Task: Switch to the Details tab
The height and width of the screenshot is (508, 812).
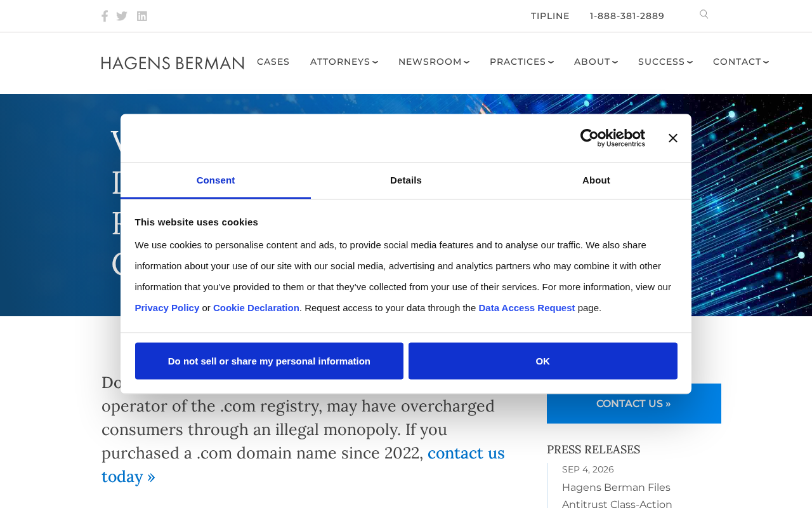Action: [x=406, y=181]
